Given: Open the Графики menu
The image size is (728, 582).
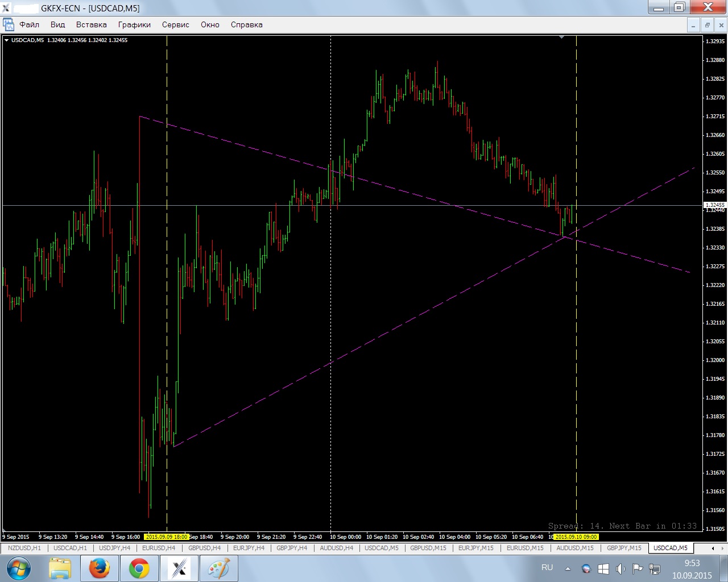Looking at the screenshot, I should [134, 24].
